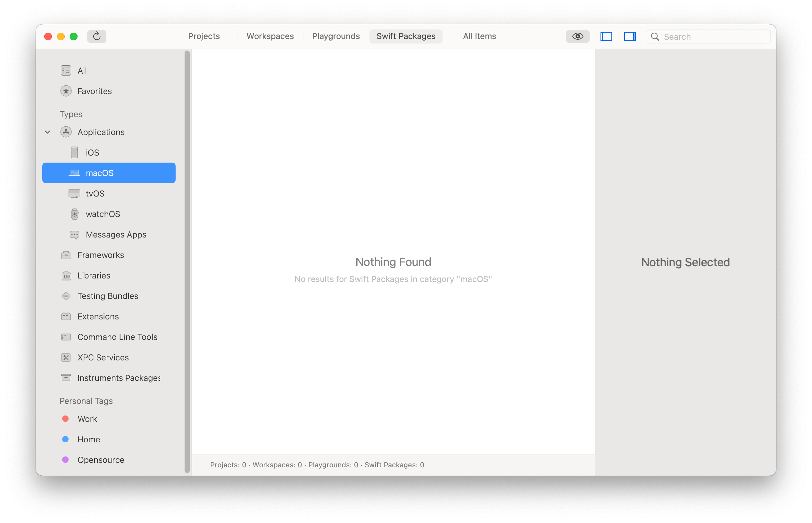
Task: Toggle the left sidebar panel
Action: click(606, 36)
